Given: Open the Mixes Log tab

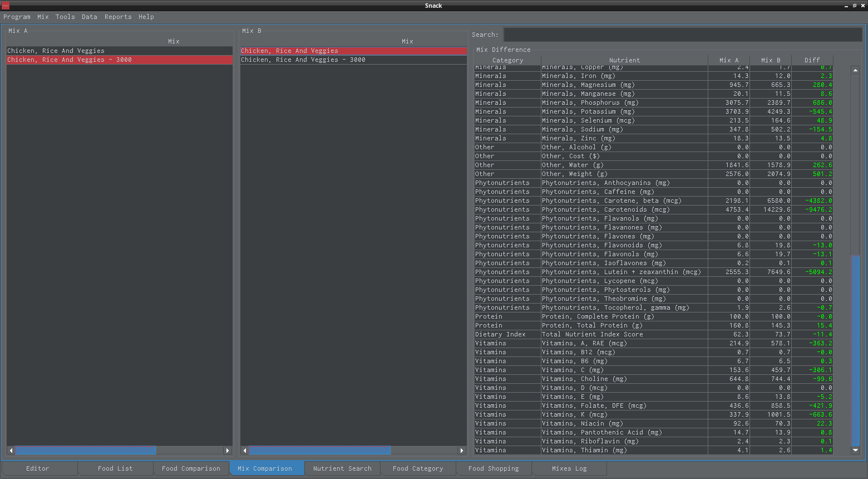Looking at the screenshot, I should (569, 468).
